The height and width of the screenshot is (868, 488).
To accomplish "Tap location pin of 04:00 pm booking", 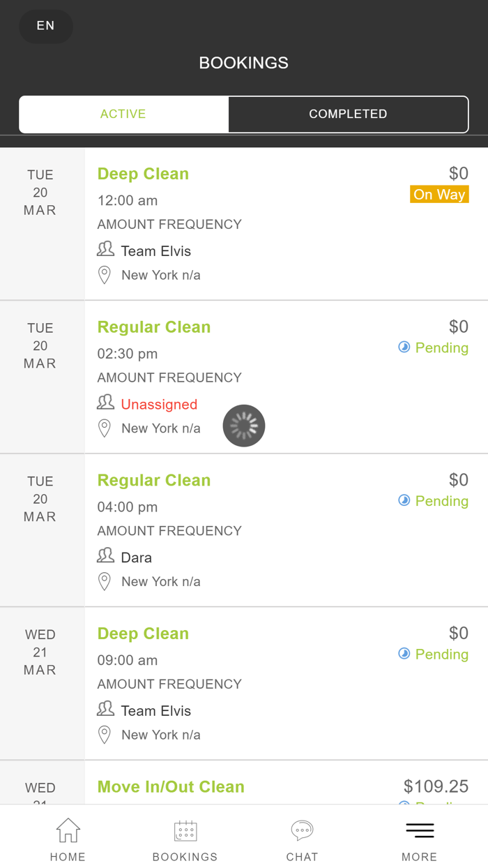I will pos(105,581).
